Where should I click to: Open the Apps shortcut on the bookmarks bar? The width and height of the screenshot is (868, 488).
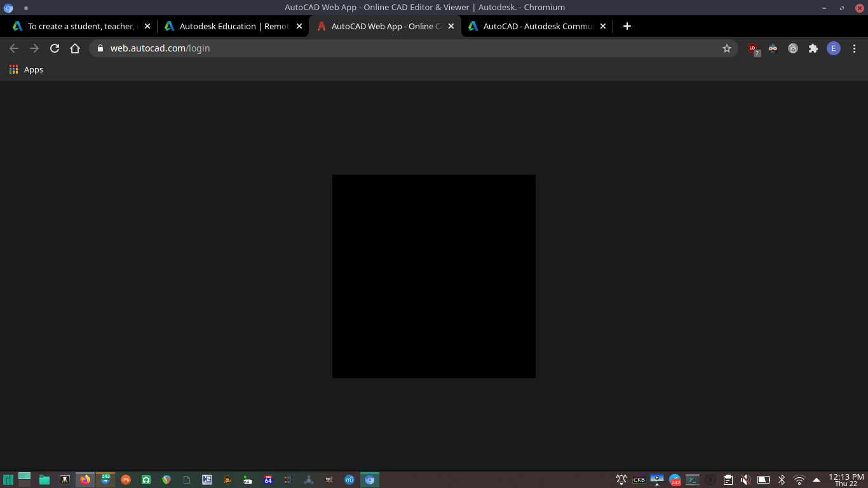click(x=26, y=69)
